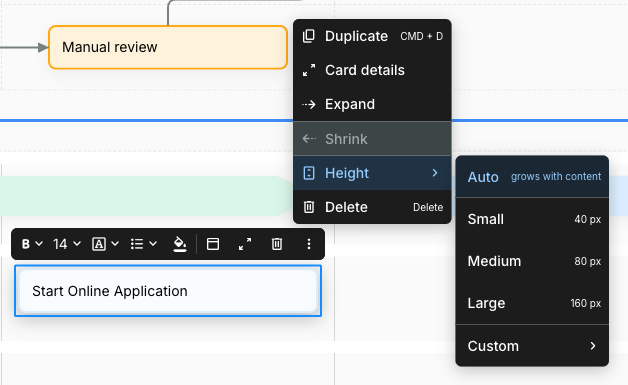
Task: Choose Duplicate from the context menu
Action: [372, 36]
